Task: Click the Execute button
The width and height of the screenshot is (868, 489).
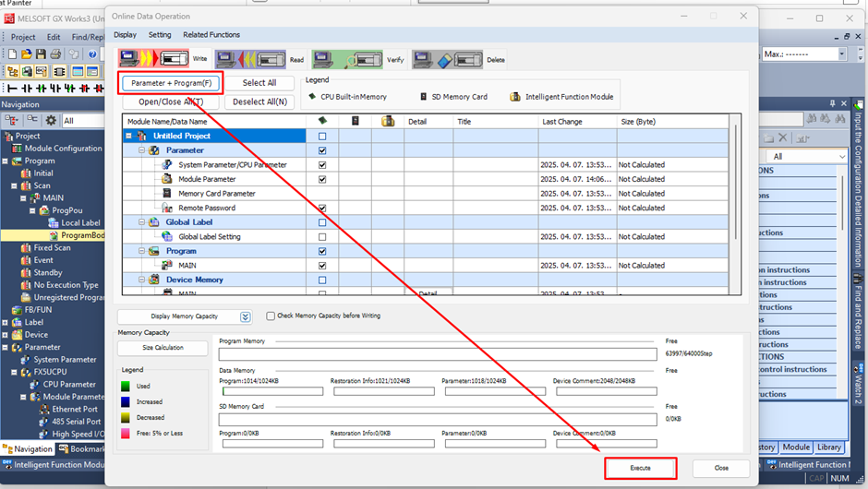Action: [x=641, y=468]
